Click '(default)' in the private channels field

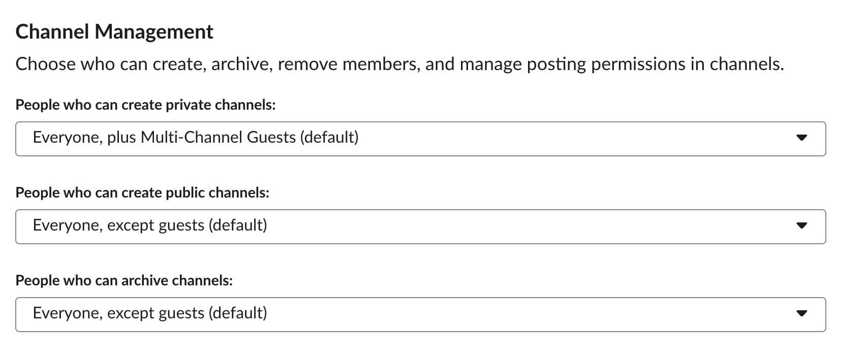(x=329, y=137)
